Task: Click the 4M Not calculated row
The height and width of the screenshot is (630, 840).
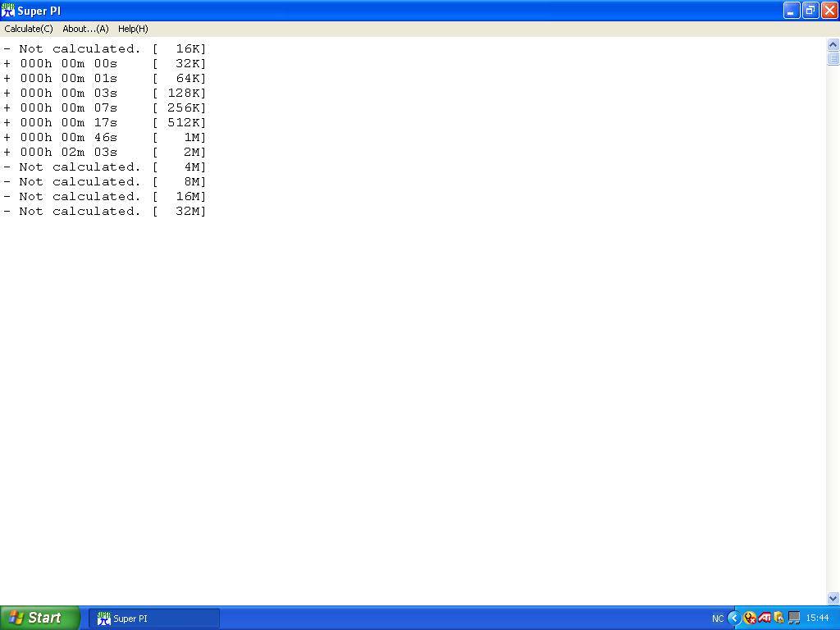Action: coord(104,167)
